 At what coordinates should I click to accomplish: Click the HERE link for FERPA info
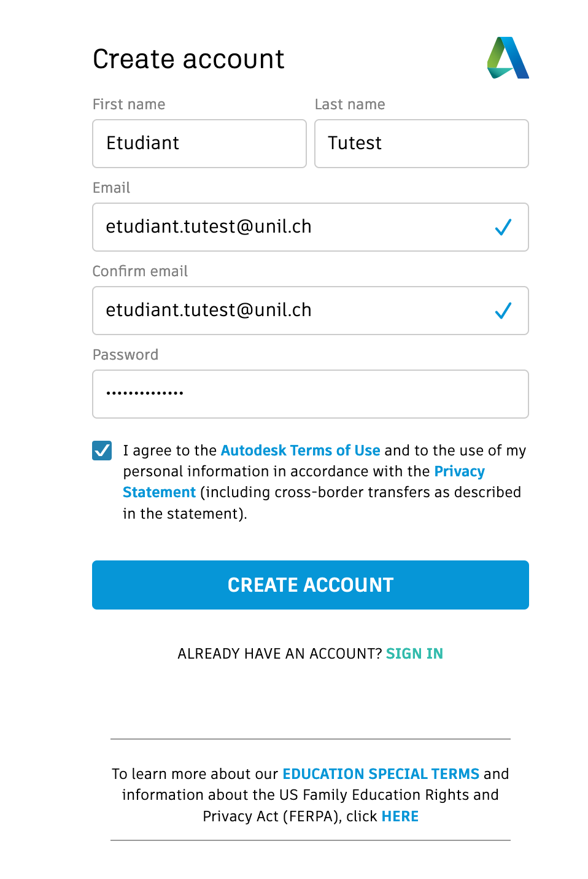pos(400,816)
